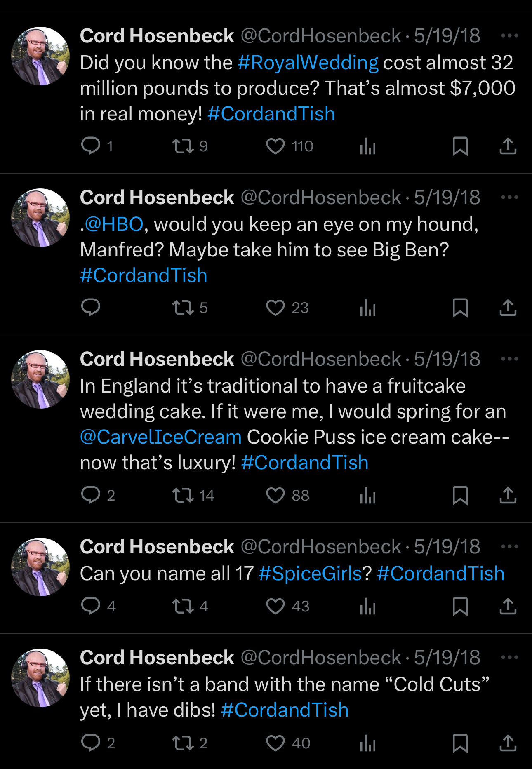The width and height of the screenshot is (532, 769).
Task: Open the #SpiceGirls hashtag
Action: click(310, 574)
